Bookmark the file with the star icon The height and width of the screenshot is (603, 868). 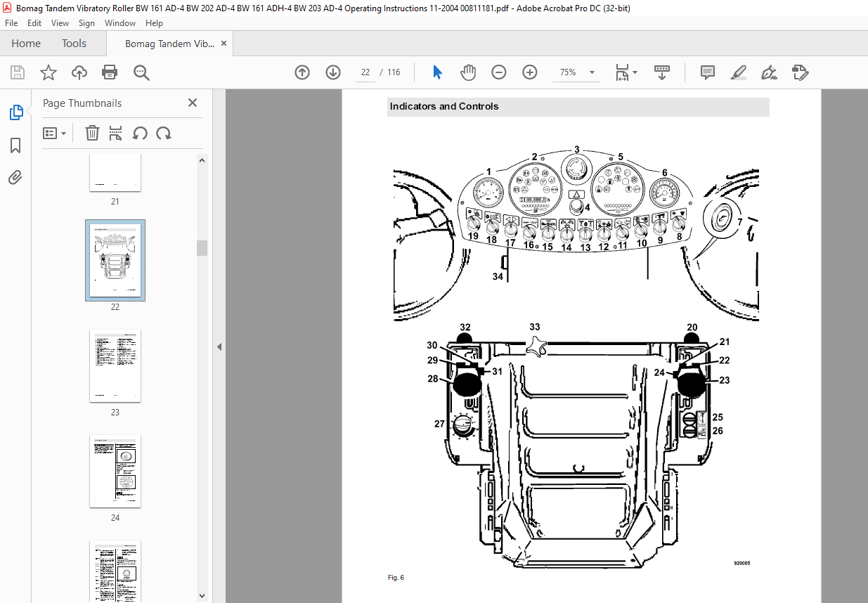coord(48,72)
